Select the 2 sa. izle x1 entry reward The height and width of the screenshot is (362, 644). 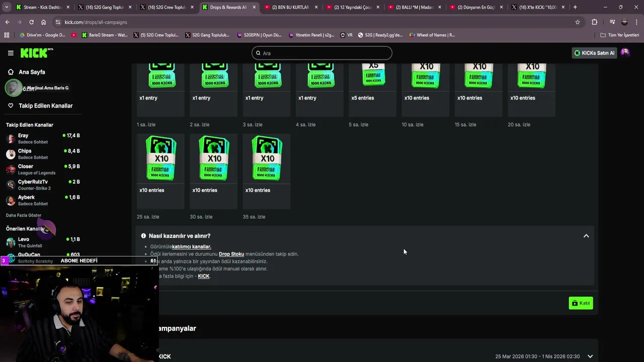213,89
